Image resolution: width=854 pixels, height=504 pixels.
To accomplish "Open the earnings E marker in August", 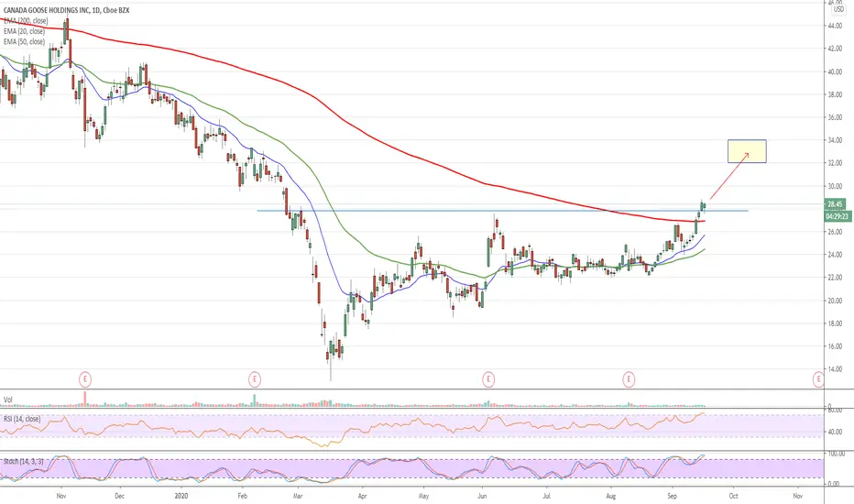I will (x=629, y=379).
